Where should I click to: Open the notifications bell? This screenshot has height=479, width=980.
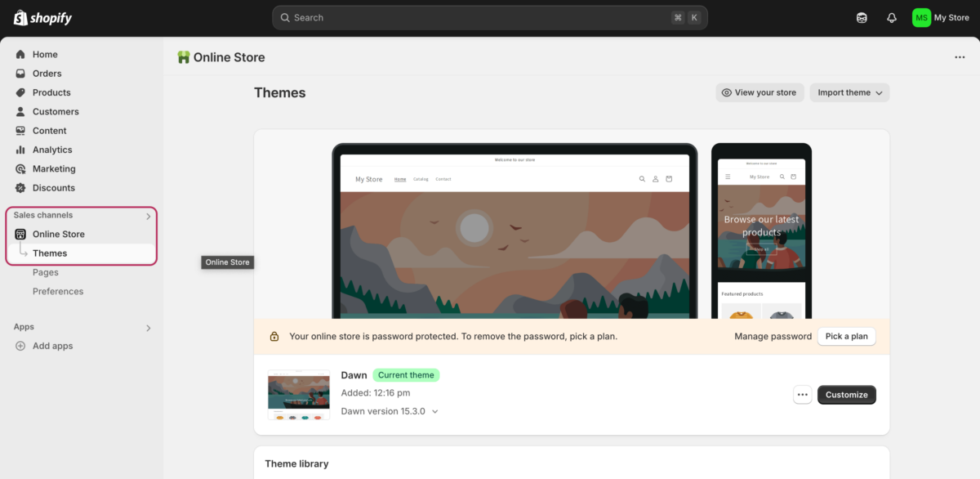coord(892,17)
